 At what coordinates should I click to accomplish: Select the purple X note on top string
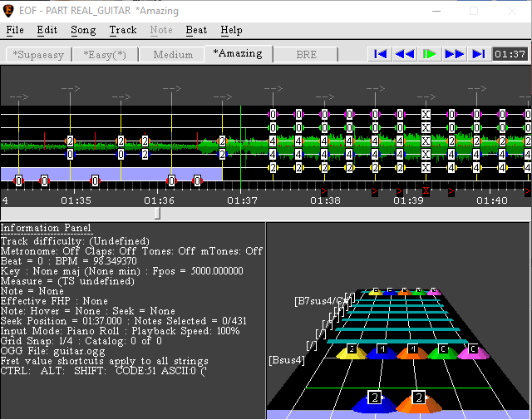coord(426,115)
